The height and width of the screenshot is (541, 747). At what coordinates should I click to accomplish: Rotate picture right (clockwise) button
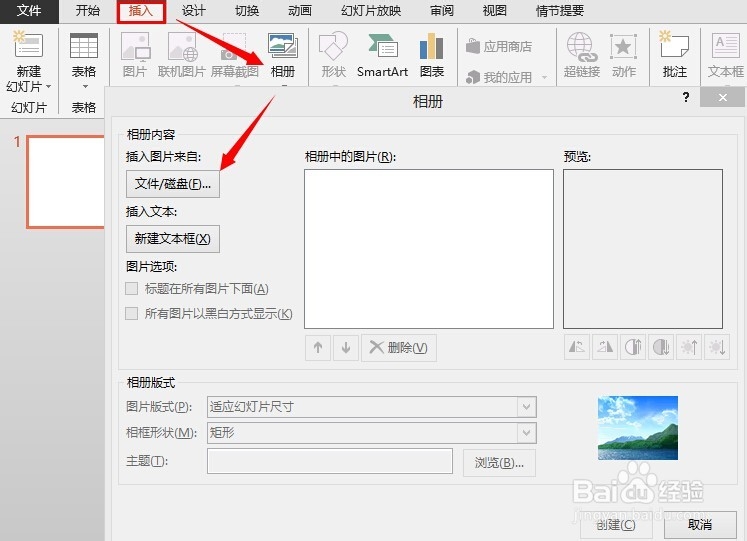(605, 347)
